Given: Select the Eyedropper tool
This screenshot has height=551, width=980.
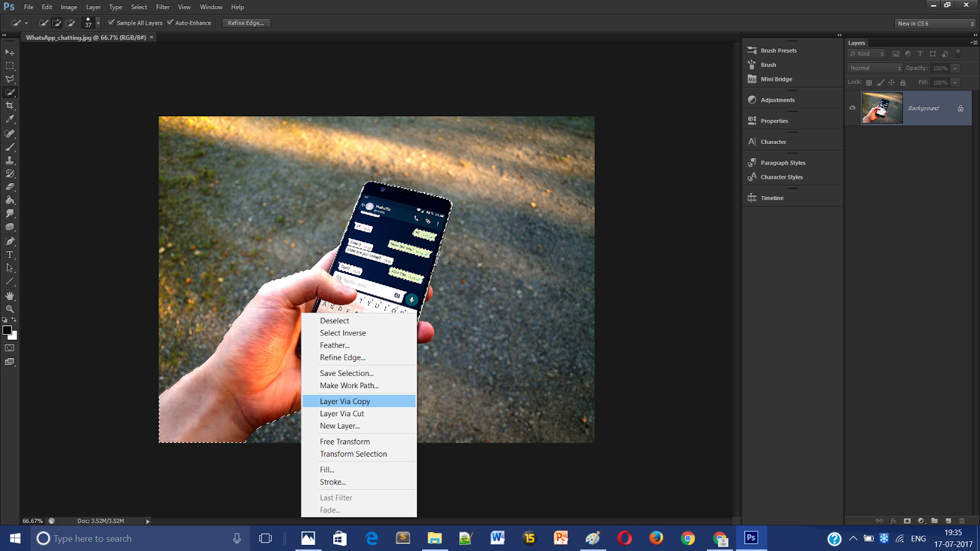Looking at the screenshot, I should 10,119.
